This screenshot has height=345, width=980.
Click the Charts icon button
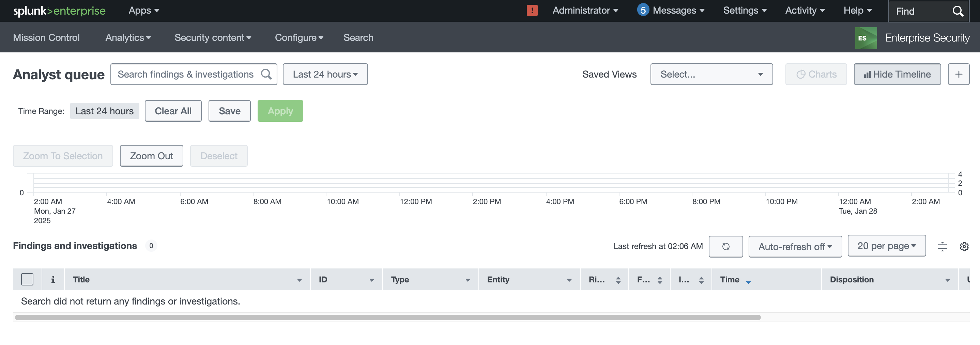point(816,74)
